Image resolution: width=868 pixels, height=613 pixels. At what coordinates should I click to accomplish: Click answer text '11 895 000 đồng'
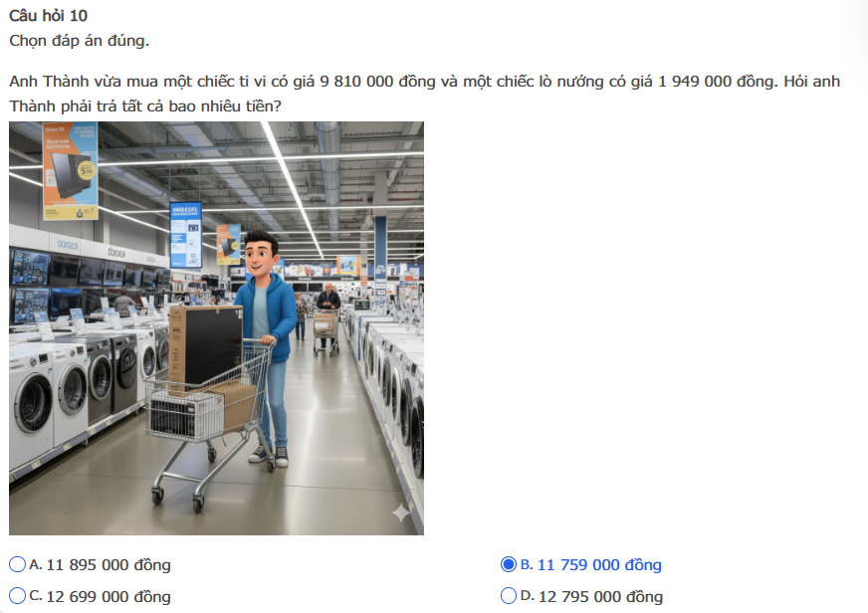point(108,565)
